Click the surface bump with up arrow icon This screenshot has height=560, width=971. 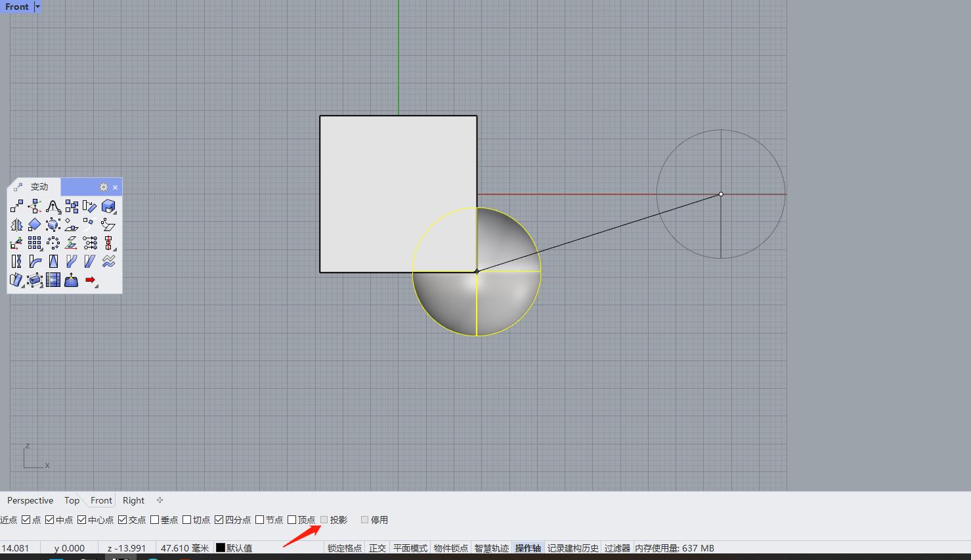tap(72, 280)
